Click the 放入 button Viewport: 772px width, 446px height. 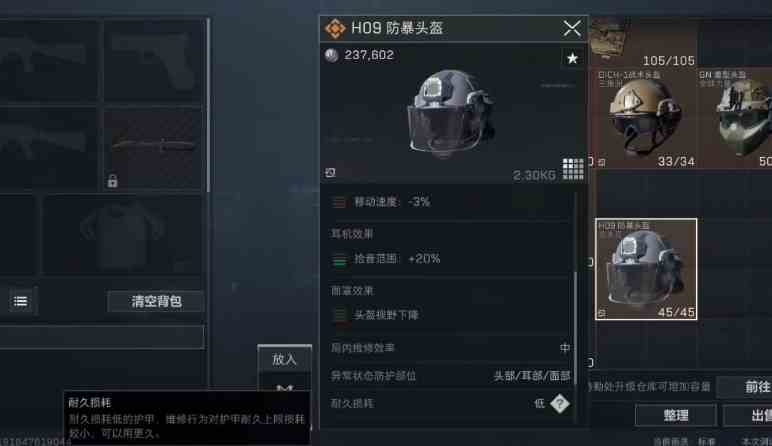[x=285, y=359]
